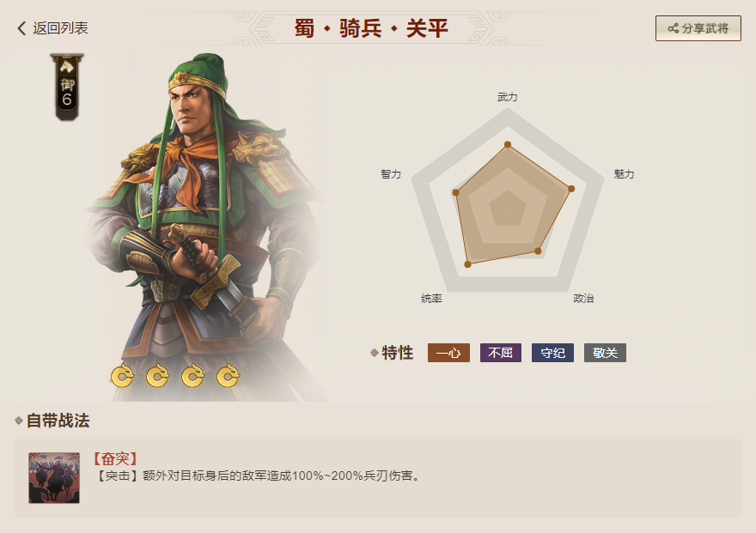This screenshot has width=756, height=533.
Task: Return to list via 返回列表
Action: 60,28
